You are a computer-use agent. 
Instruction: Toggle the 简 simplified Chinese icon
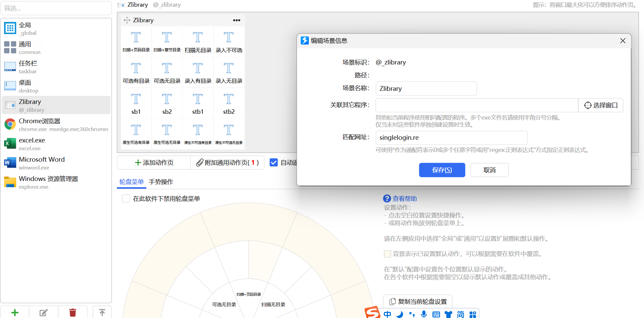461,314
